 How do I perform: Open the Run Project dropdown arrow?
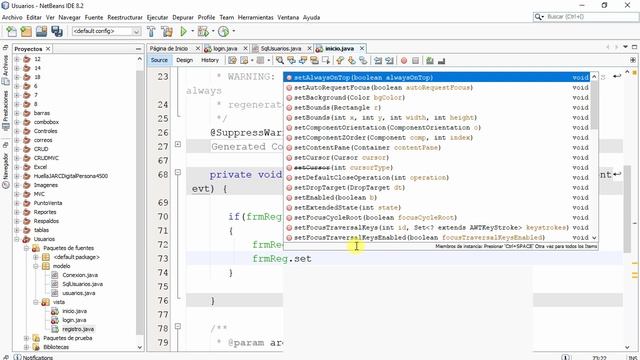(193, 31)
